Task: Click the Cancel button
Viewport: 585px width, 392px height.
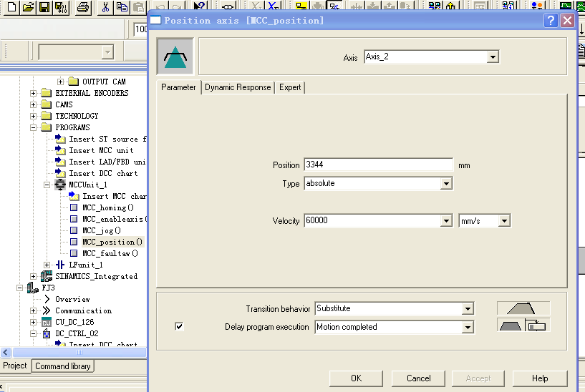Action: point(418,378)
